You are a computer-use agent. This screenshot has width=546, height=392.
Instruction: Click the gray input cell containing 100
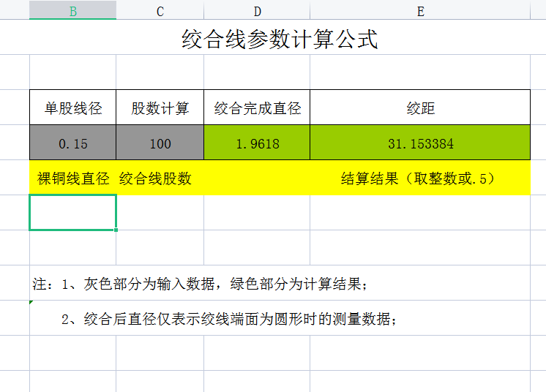pyautogui.click(x=160, y=143)
